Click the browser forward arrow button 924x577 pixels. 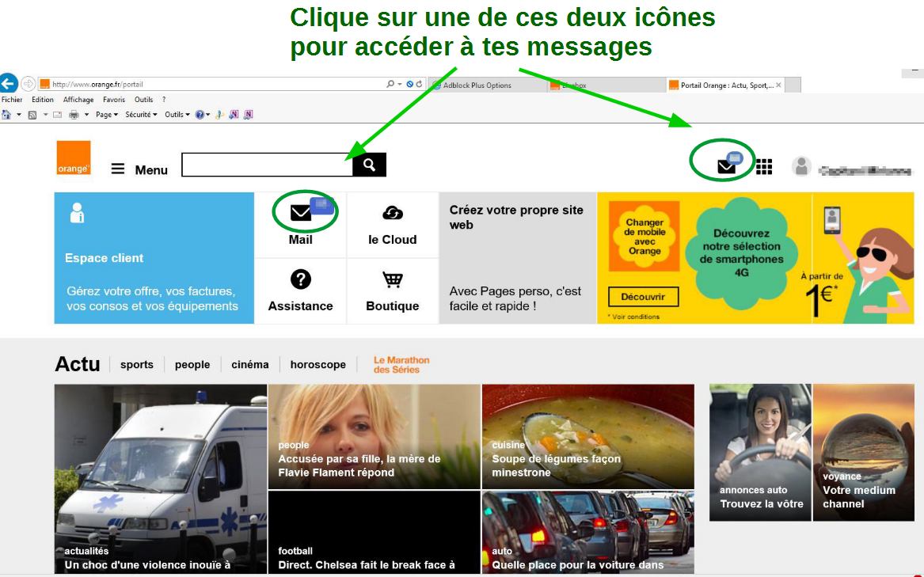pyautogui.click(x=28, y=84)
